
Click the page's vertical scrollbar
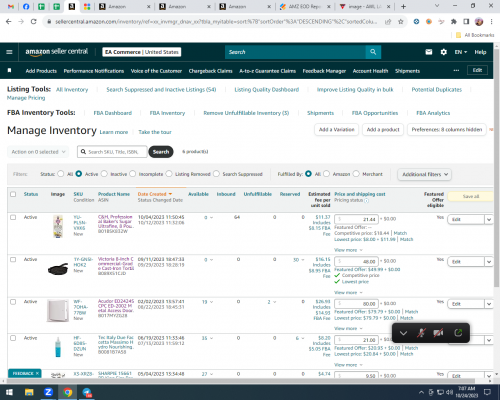[496, 167]
